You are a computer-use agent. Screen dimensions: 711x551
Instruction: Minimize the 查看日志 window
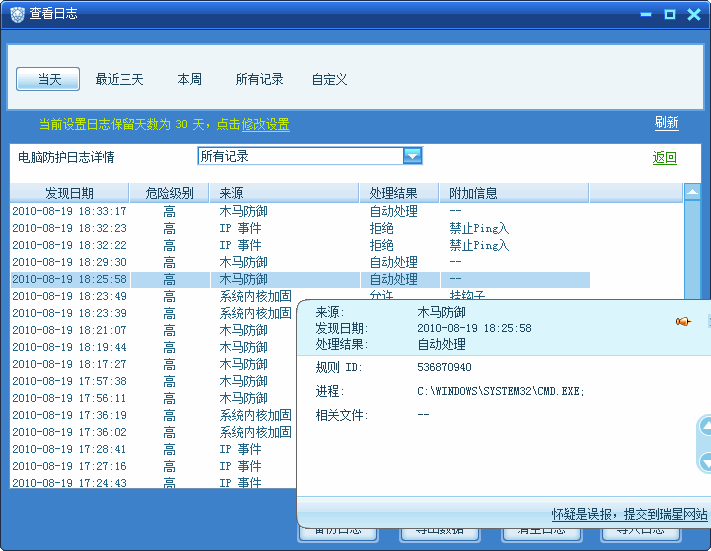click(646, 14)
